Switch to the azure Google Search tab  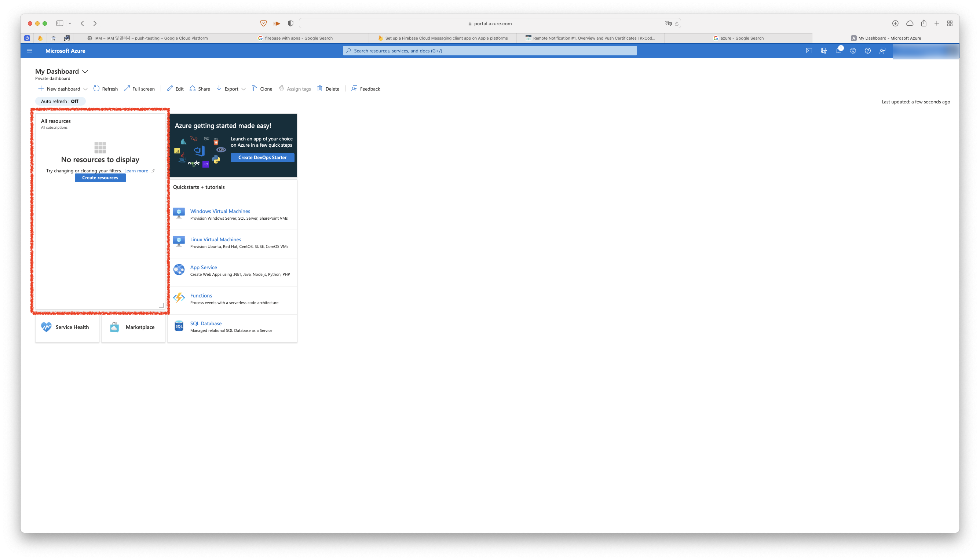(738, 38)
